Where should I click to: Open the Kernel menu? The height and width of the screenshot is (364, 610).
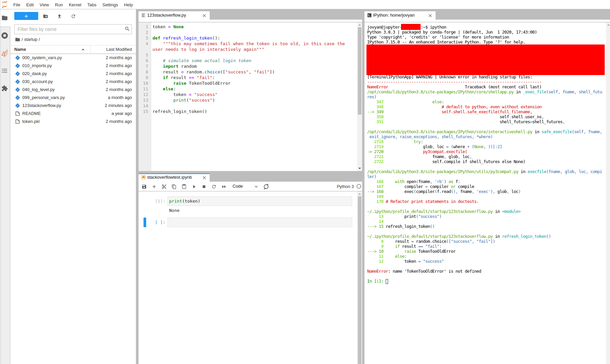[75, 5]
